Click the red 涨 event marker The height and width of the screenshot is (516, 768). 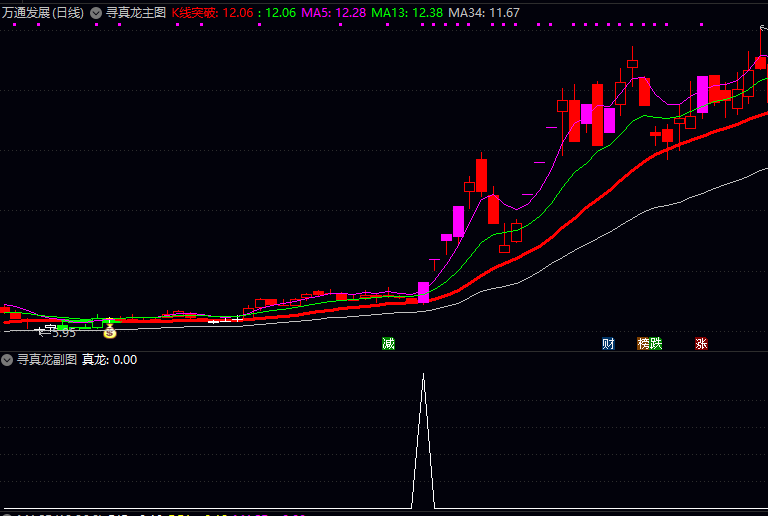[701, 344]
